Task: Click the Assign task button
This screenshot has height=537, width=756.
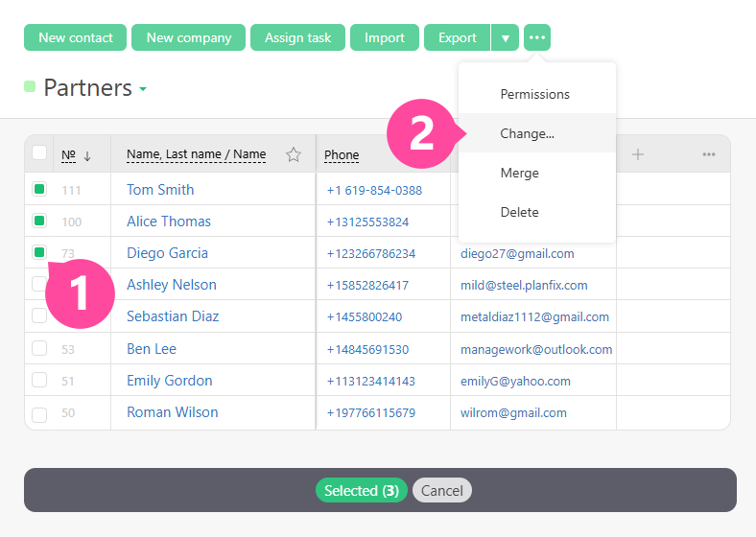Action: pyautogui.click(x=297, y=37)
